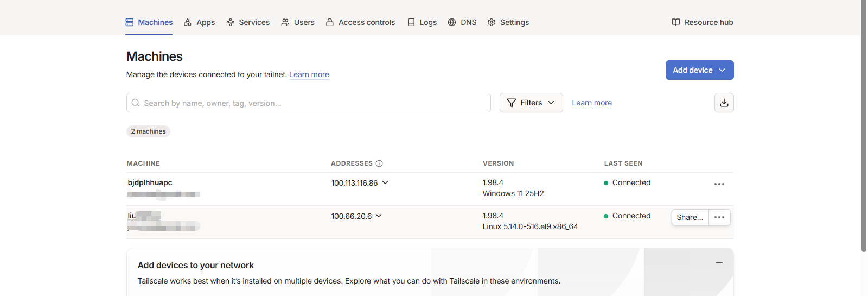Image resolution: width=868 pixels, height=296 pixels.
Task: Click the Add device button
Action: pyautogui.click(x=699, y=70)
